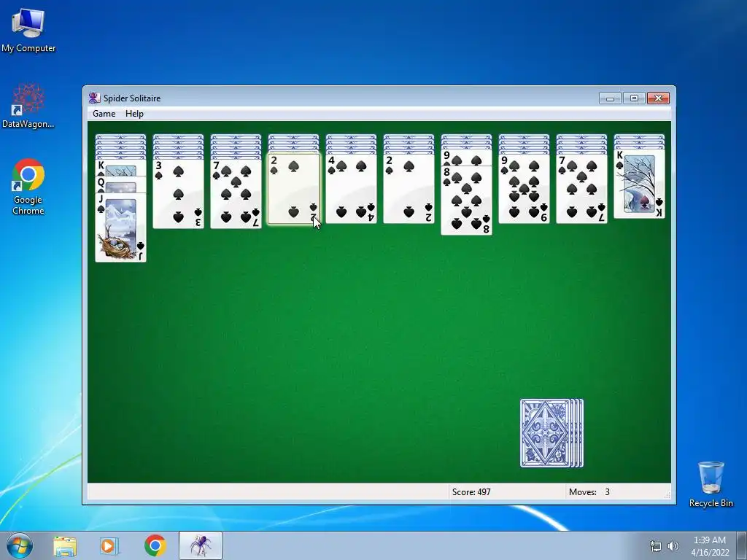Close the Spider Solitaire window
This screenshot has width=747, height=560.
659,98
